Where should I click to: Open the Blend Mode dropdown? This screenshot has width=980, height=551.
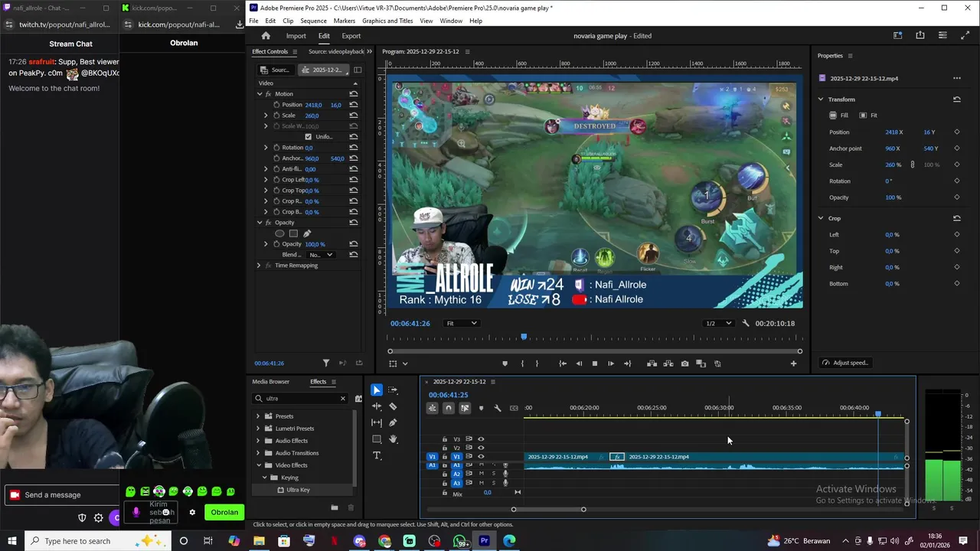[321, 255]
